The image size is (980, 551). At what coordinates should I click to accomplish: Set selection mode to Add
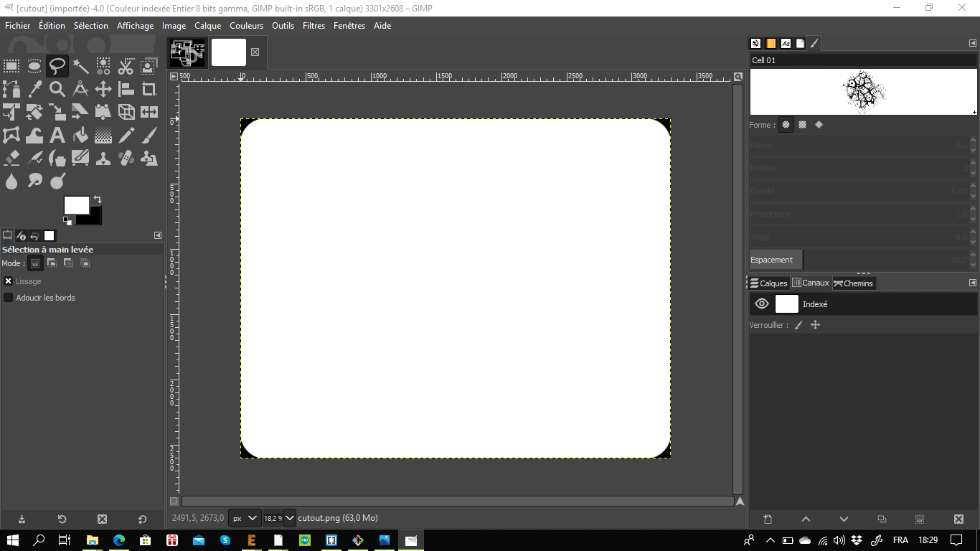52,263
